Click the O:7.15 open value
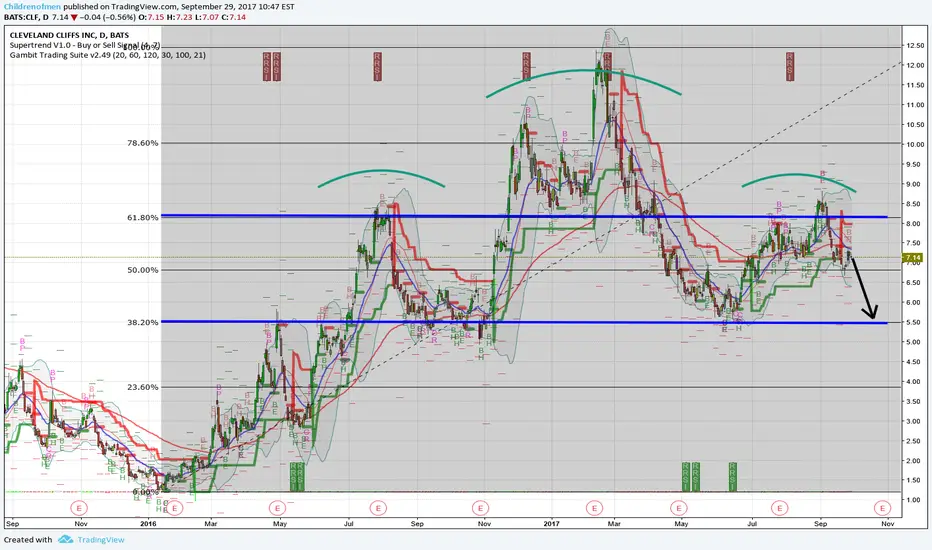 point(152,17)
